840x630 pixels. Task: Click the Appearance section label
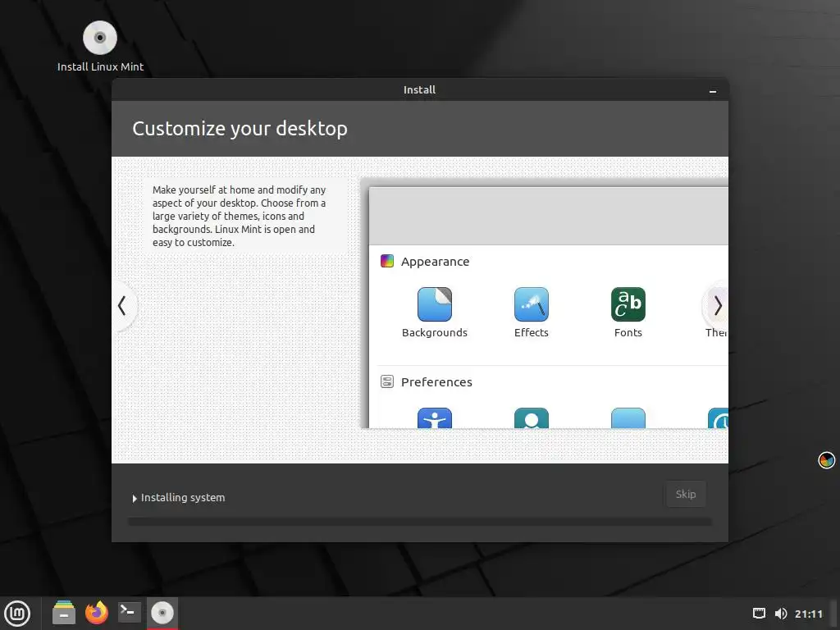coord(435,262)
